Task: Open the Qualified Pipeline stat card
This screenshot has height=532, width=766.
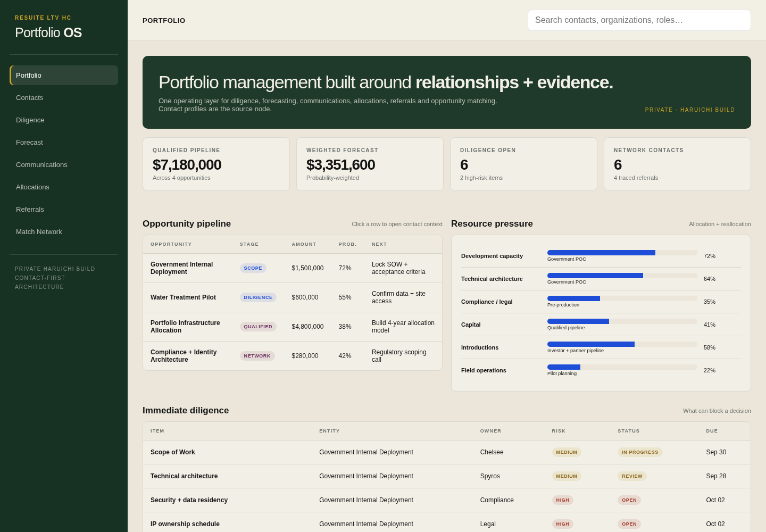Action: (x=216, y=164)
